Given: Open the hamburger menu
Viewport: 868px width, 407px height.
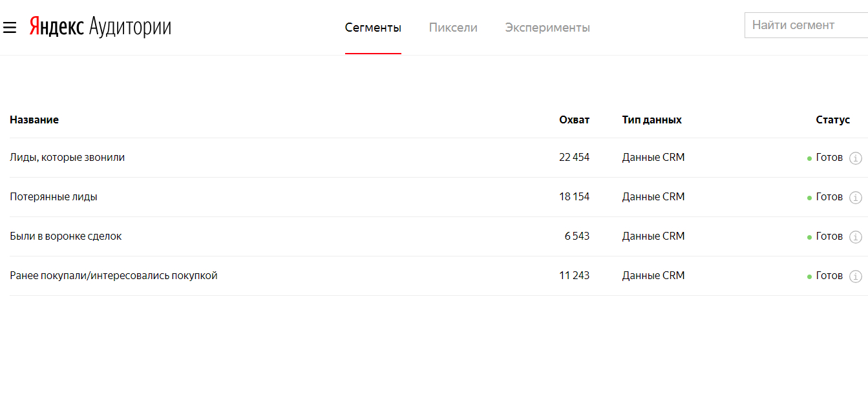Looking at the screenshot, I should pyautogui.click(x=9, y=27).
